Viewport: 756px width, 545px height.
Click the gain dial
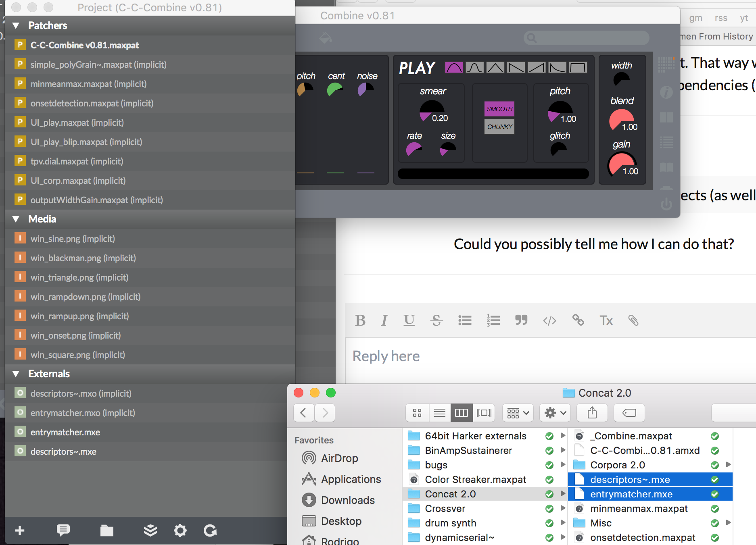(x=621, y=164)
